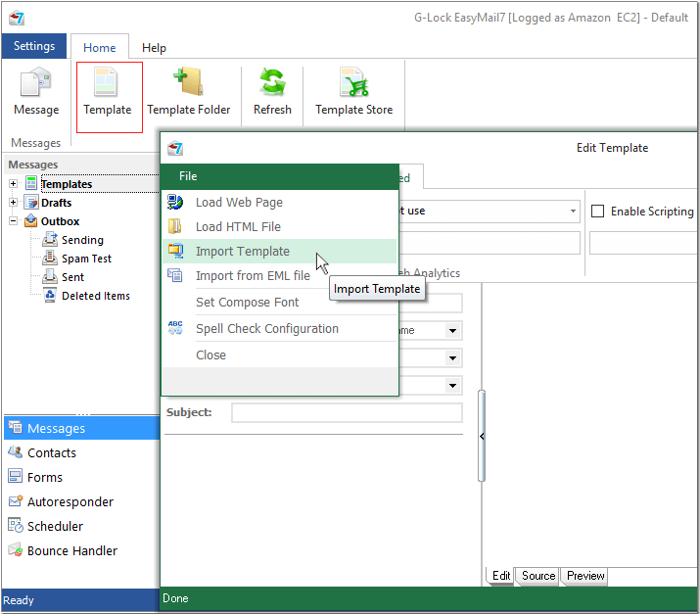Screen dimensions: 700x614
Task: Click the Import Template icon
Action: (175, 251)
